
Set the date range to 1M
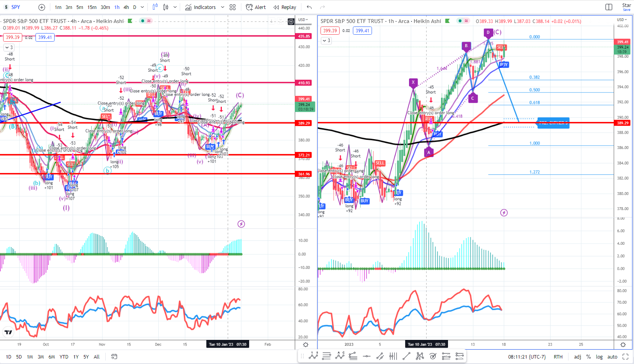point(30,357)
